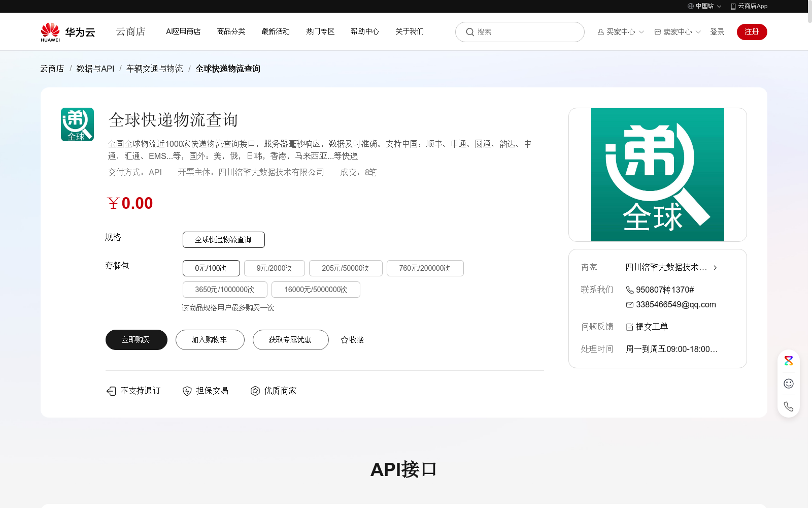This screenshot has width=812, height=508.
Task: Expand merchant details chevron arrow
Action: tap(715, 268)
